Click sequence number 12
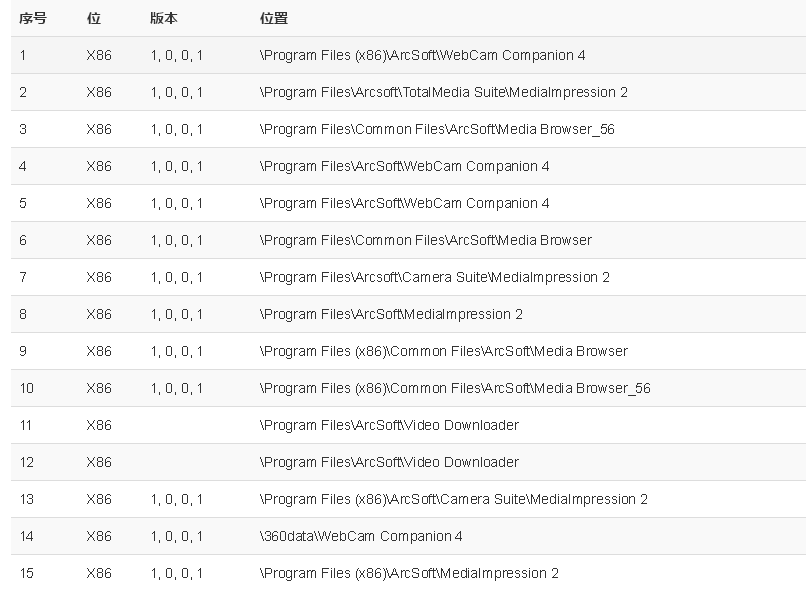The image size is (806, 600). tap(26, 462)
